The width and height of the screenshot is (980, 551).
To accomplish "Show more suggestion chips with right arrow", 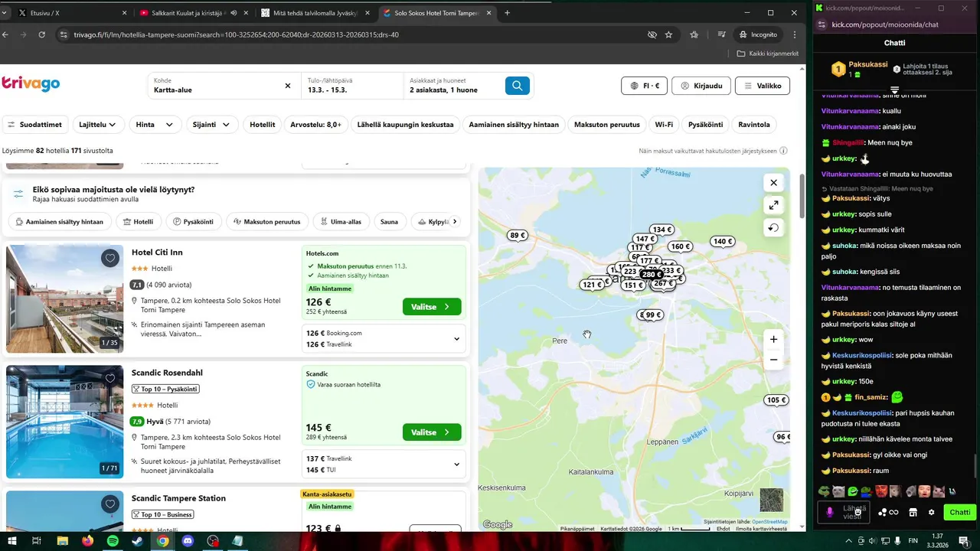I will click(x=455, y=222).
